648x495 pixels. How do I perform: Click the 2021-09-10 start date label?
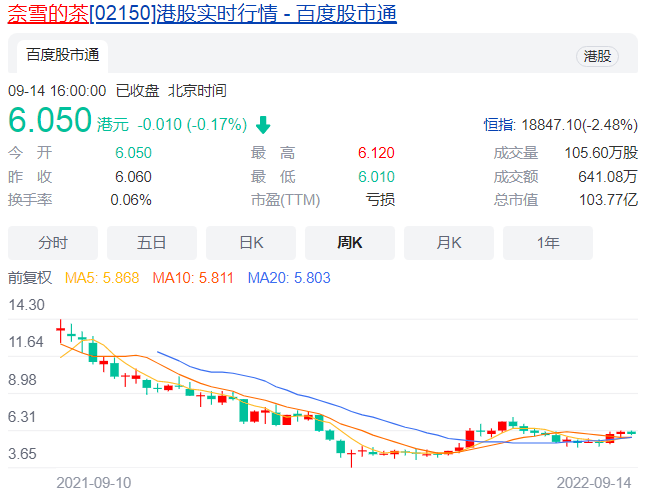pos(94,483)
